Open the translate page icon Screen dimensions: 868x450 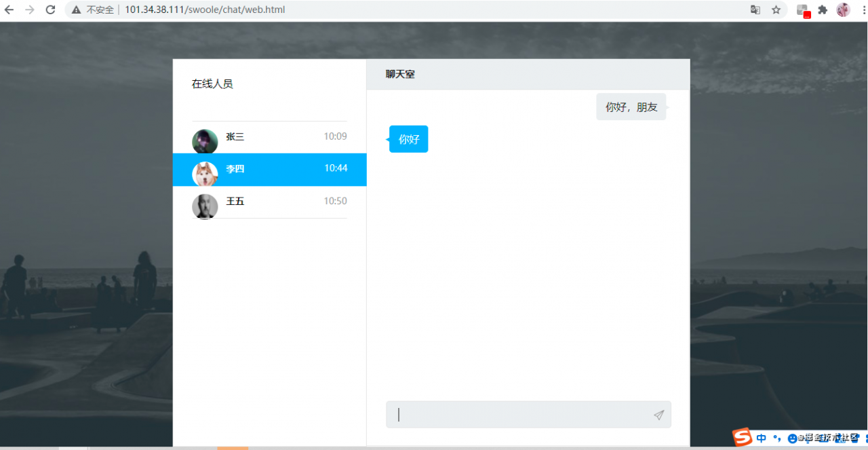pos(755,10)
